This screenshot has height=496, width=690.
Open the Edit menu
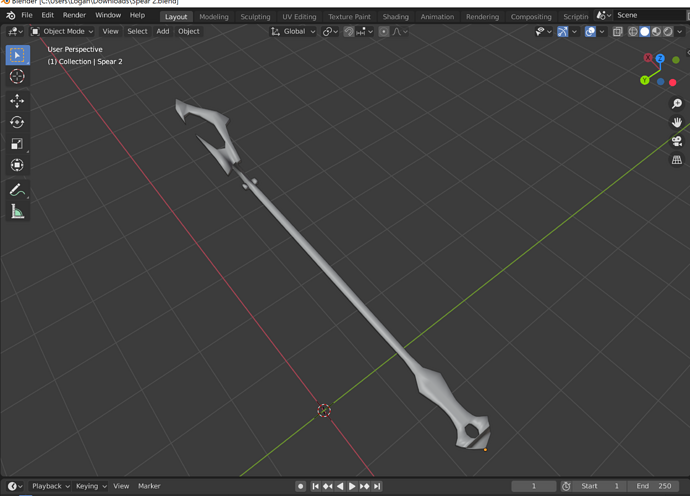[48, 15]
